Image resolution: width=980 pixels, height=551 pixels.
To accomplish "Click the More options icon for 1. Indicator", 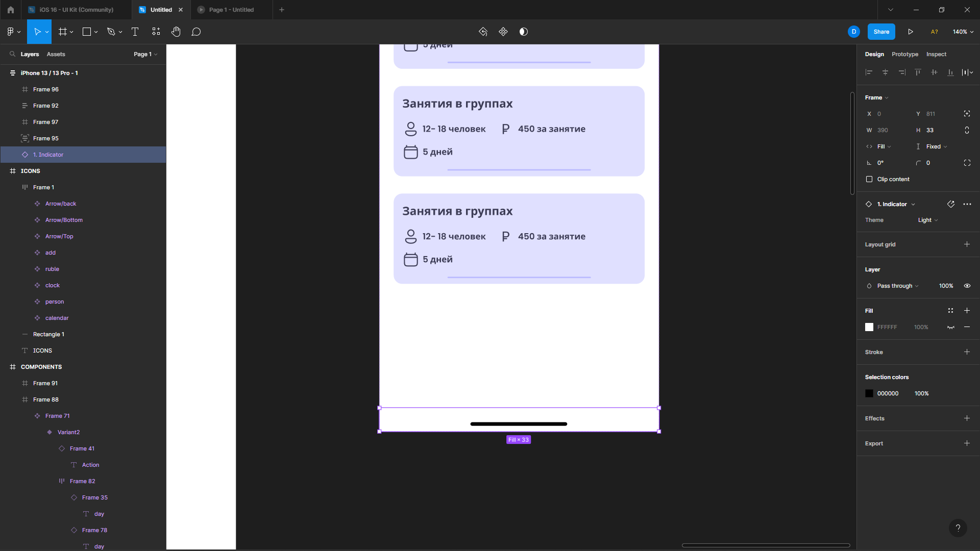I will 967,204.
